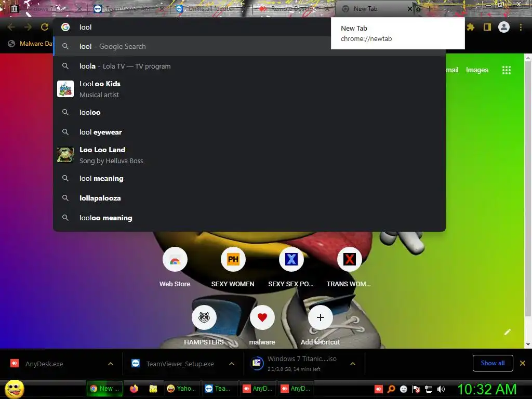Image resolution: width=532 pixels, height=399 pixels.
Task: Open the Images link
Action: (477, 70)
